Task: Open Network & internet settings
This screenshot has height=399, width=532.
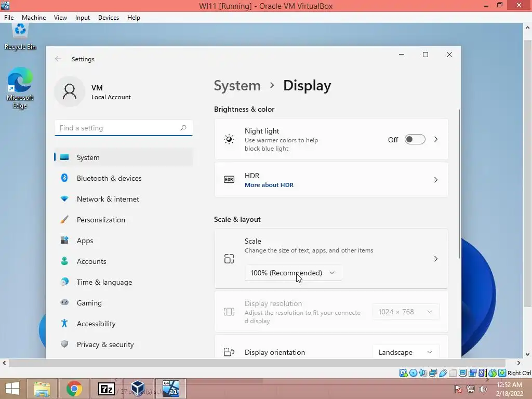Action: [124, 199]
